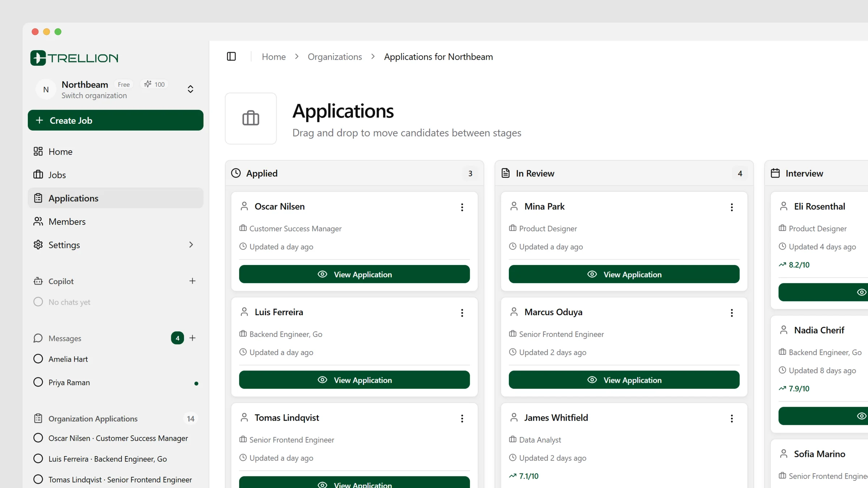The image size is (868, 488).
Task: Open Marcus Oduya card options menu
Action: pos(732,313)
